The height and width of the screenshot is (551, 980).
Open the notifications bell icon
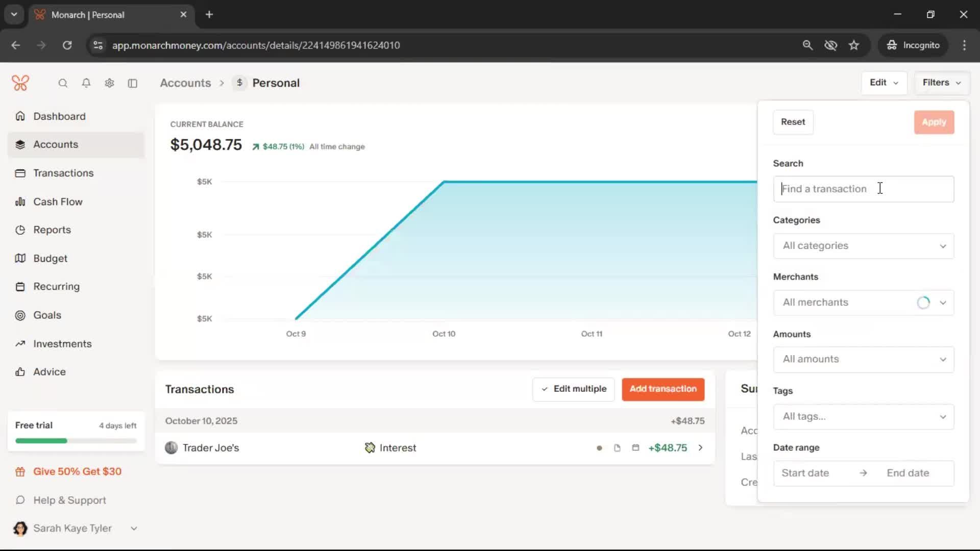(x=86, y=83)
